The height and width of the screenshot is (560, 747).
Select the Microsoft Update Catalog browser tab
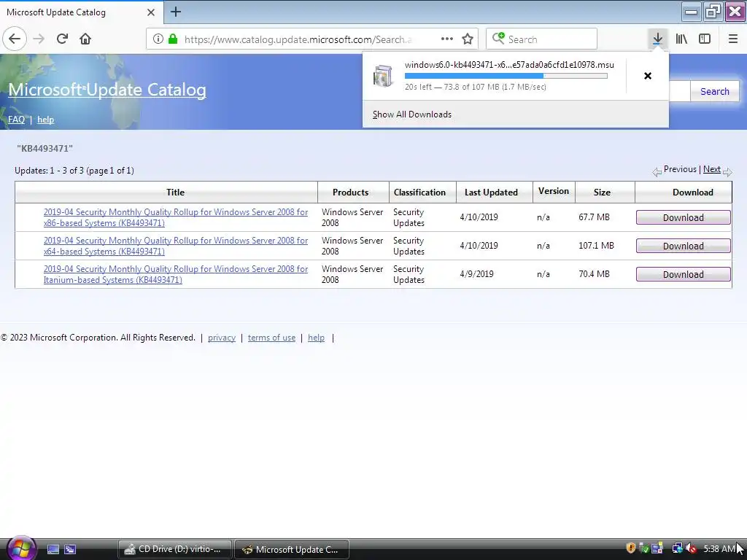click(x=81, y=12)
